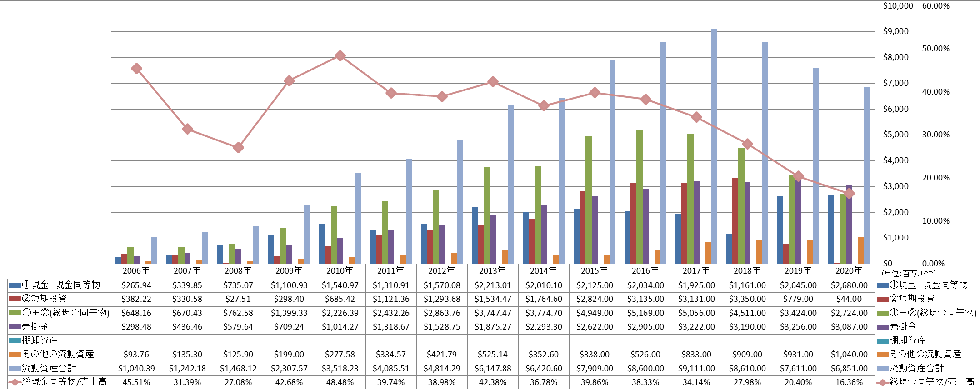Click the cell value $265.94

(136, 285)
